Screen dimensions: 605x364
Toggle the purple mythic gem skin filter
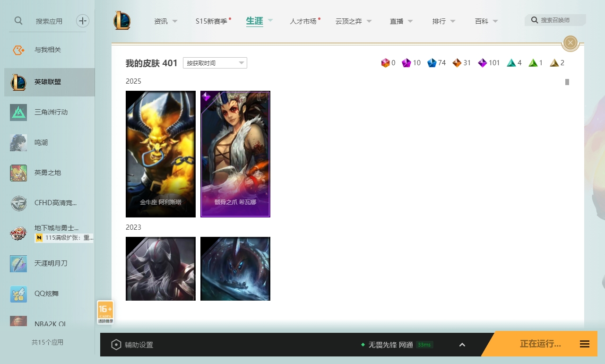click(406, 62)
